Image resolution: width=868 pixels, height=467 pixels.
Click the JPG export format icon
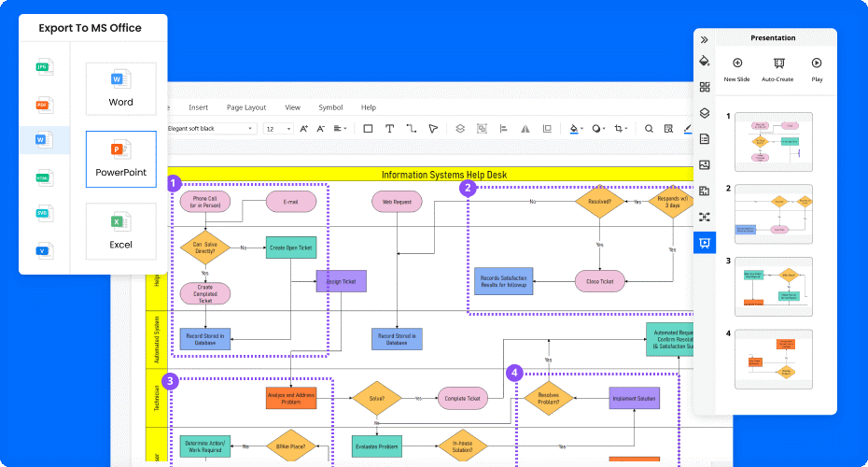point(42,67)
